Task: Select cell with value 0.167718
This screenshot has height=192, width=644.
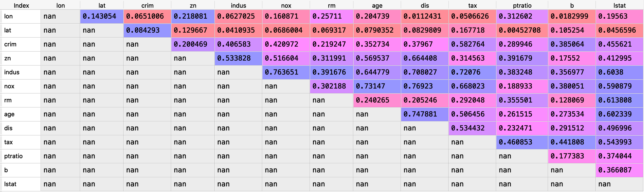Action: (x=472, y=31)
